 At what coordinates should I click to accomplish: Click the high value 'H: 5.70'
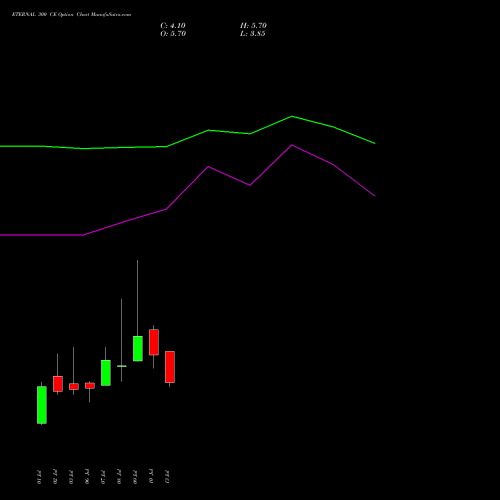253,26
